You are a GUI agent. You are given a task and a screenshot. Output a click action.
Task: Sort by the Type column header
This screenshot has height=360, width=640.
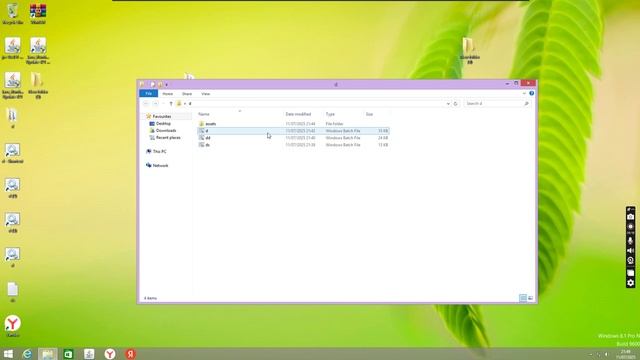pos(343,114)
